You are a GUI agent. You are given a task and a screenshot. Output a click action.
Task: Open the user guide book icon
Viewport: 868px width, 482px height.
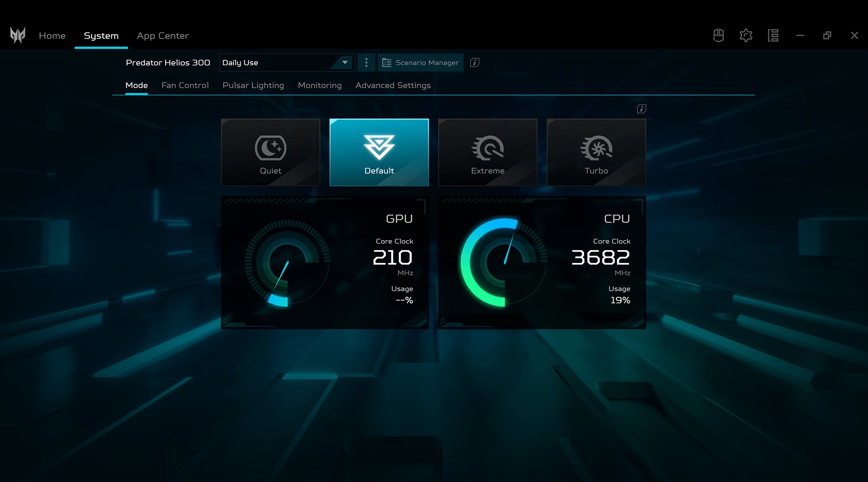(x=718, y=35)
